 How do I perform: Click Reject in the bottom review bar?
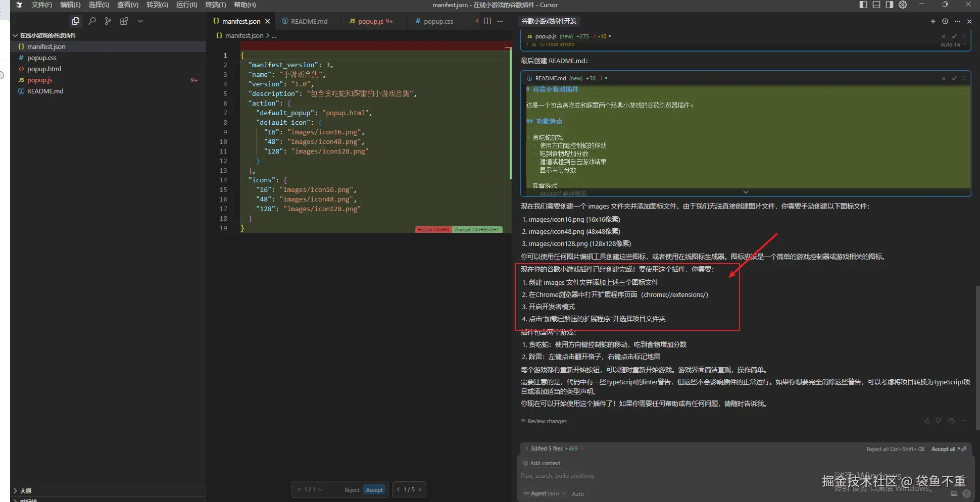[x=352, y=490]
